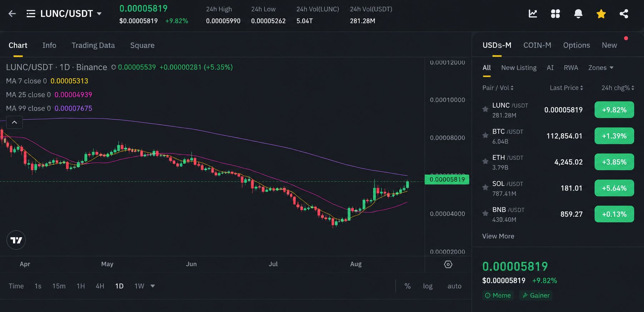644x312 pixels.
Task: Expand the Zones dropdown
Action: tap(601, 68)
